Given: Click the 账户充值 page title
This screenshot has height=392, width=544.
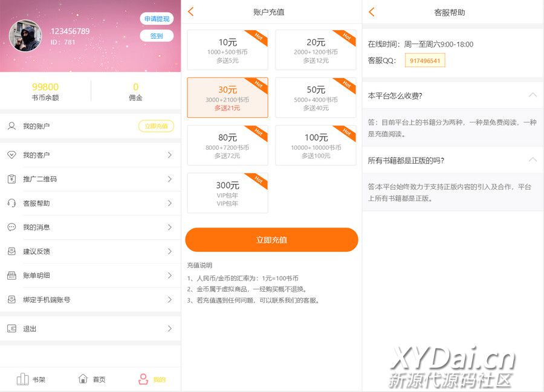Looking at the screenshot, I should [x=269, y=12].
